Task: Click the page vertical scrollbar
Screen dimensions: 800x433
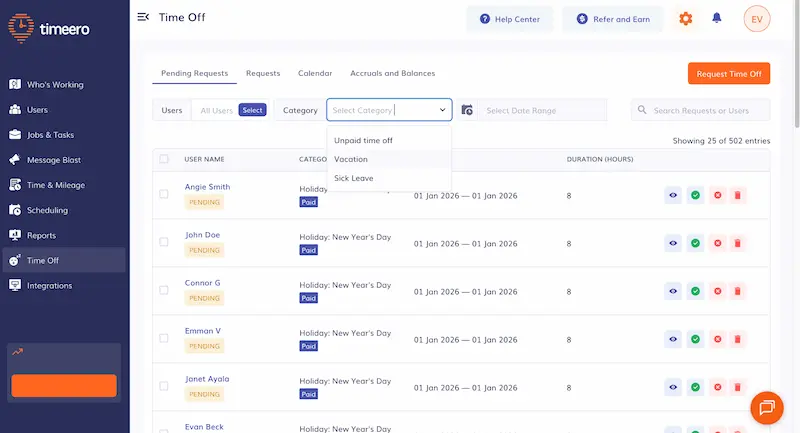Action: (x=796, y=64)
